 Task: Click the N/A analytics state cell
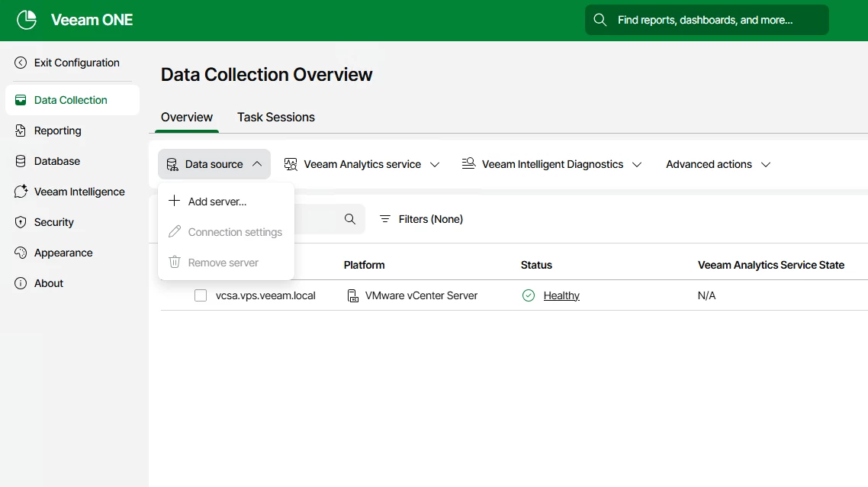[x=707, y=296]
